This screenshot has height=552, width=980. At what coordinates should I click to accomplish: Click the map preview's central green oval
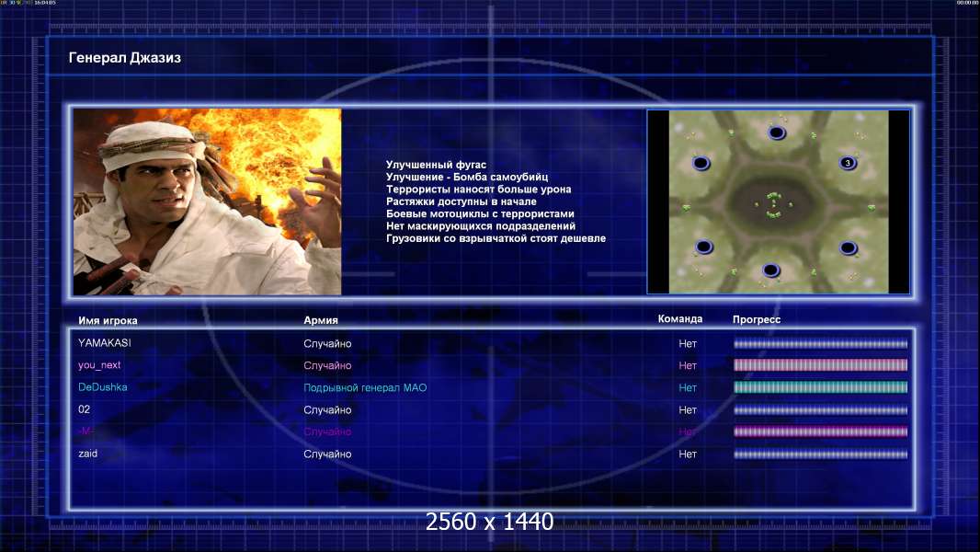(x=774, y=204)
